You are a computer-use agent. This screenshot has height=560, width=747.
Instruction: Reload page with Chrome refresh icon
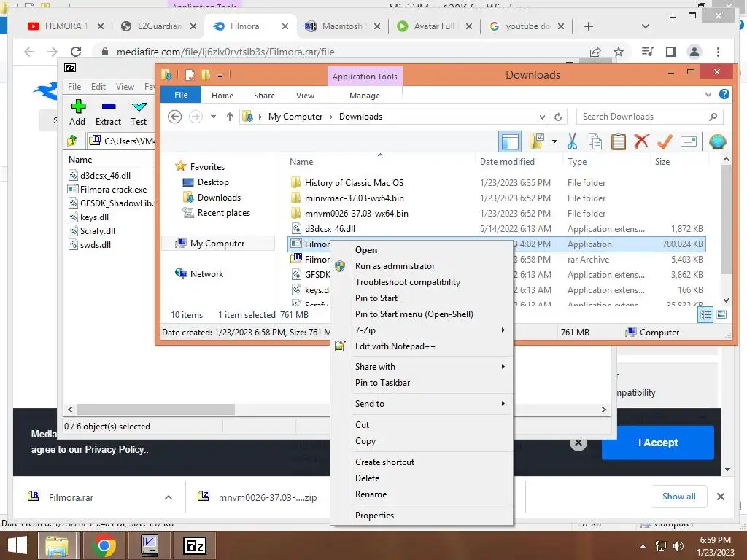(x=76, y=52)
